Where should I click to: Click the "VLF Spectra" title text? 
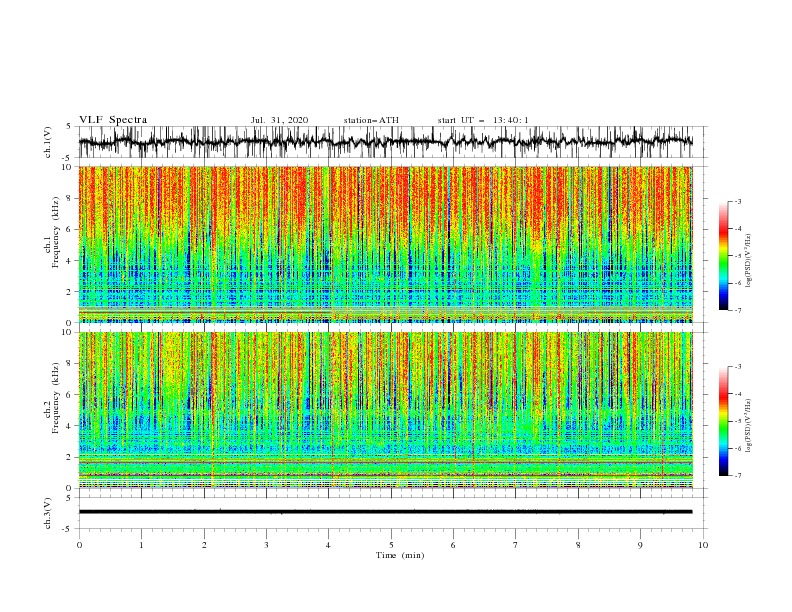[113, 120]
